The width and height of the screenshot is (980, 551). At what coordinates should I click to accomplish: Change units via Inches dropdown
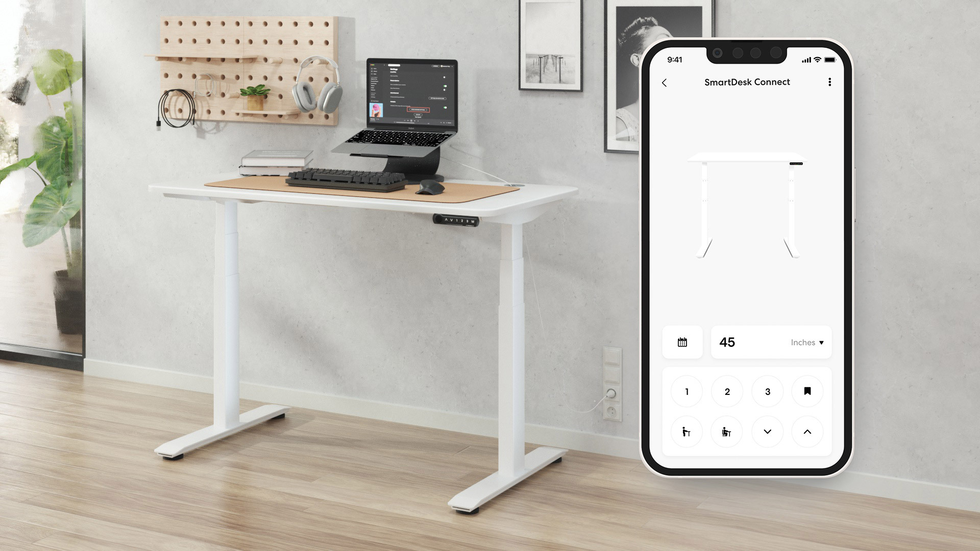[806, 342]
